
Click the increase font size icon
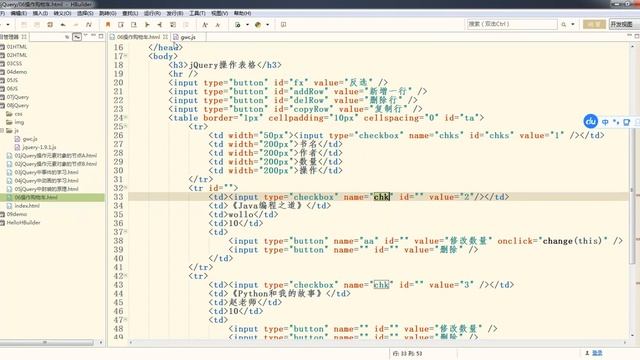click(205, 24)
